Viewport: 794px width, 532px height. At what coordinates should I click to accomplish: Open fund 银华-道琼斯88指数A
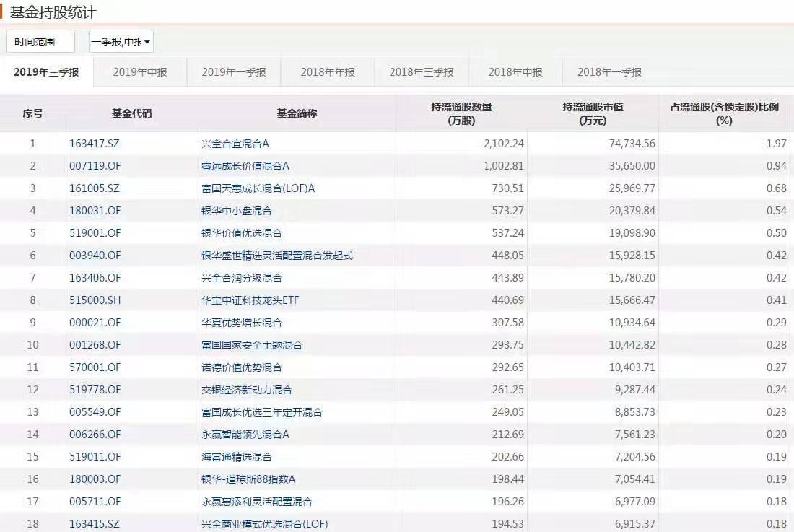tap(248, 479)
